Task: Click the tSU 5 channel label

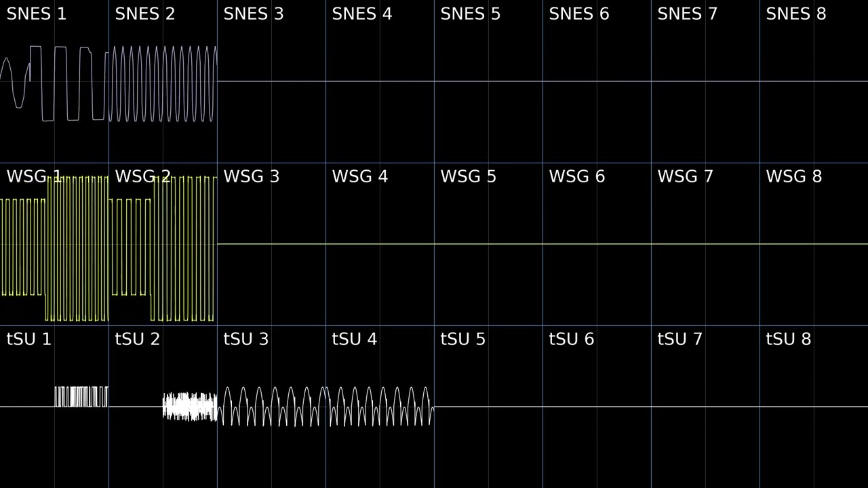Action: (463, 340)
